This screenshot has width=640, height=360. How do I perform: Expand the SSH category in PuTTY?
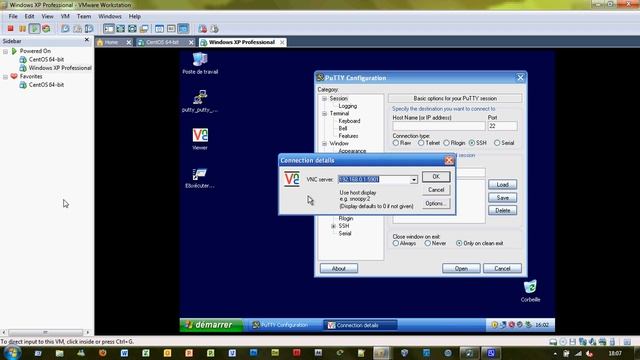[333, 226]
